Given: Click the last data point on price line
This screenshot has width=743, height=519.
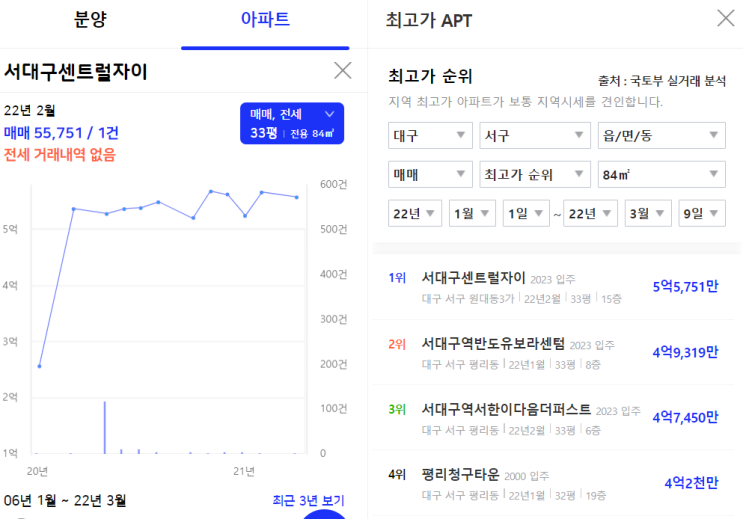Looking at the screenshot, I should (x=297, y=197).
